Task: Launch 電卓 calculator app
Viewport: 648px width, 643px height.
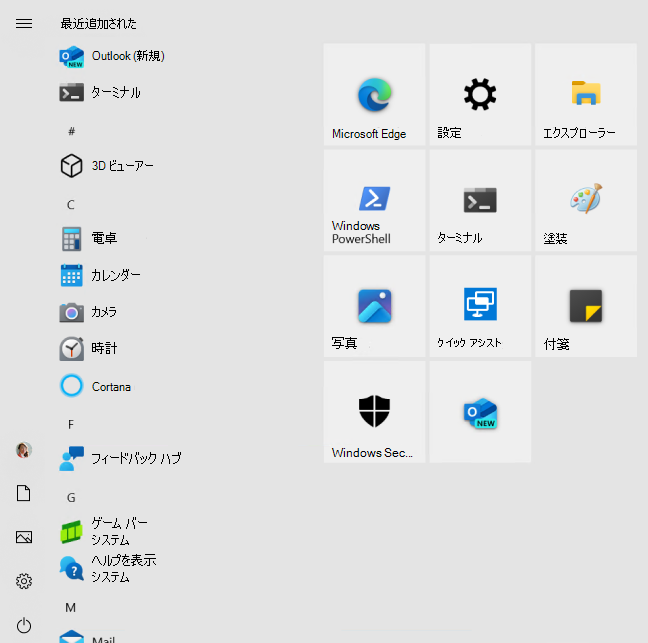Action: coord(88,238)
